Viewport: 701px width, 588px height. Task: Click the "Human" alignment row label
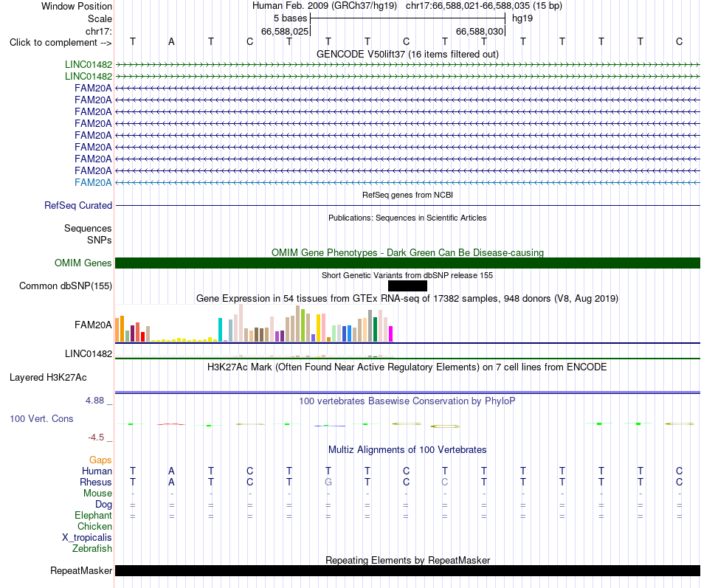[97, 471]
